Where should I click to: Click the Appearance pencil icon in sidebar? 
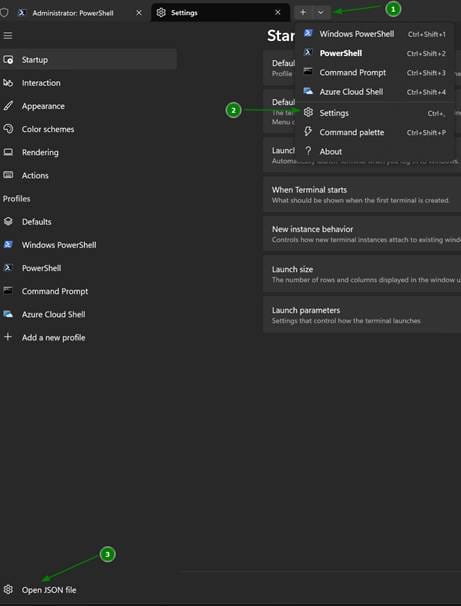pos(8,106)
